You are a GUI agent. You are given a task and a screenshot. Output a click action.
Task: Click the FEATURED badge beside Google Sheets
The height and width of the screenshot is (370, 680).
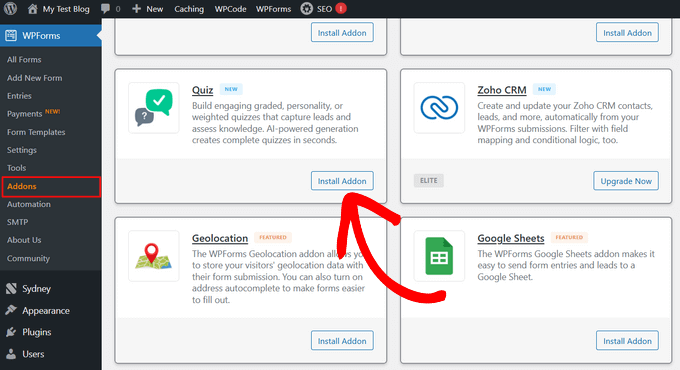[x=569, y=237]
